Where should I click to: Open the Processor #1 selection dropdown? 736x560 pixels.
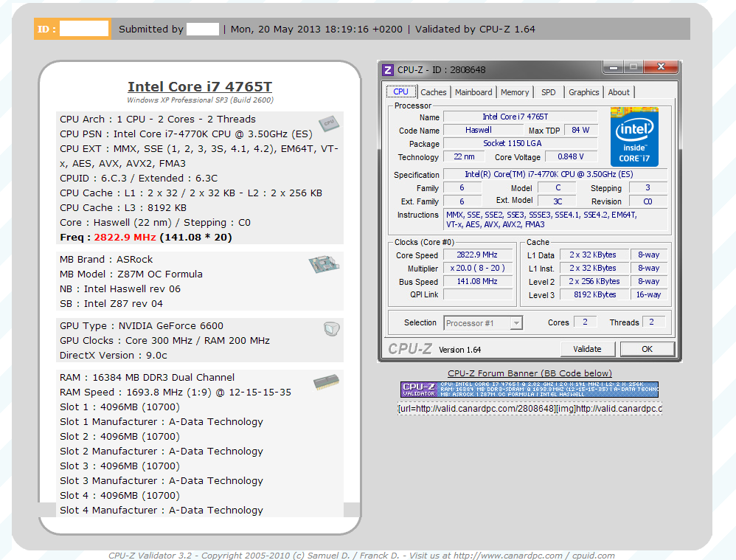tap(483, 322)
